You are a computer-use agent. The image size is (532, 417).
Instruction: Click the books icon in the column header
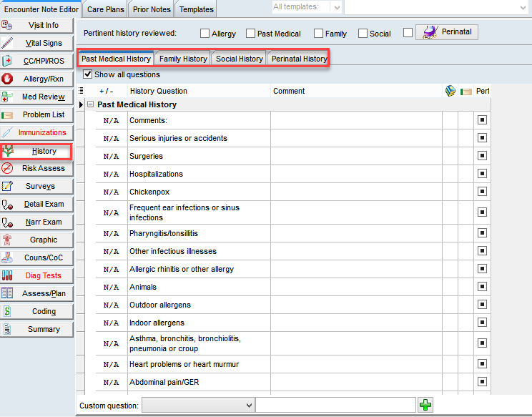tap(450, 91)
